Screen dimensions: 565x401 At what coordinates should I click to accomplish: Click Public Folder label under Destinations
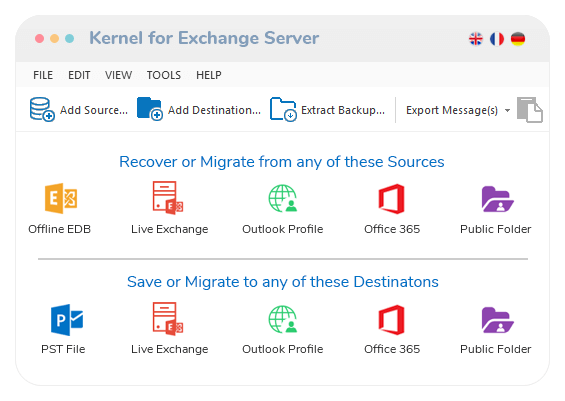[495, 349]
